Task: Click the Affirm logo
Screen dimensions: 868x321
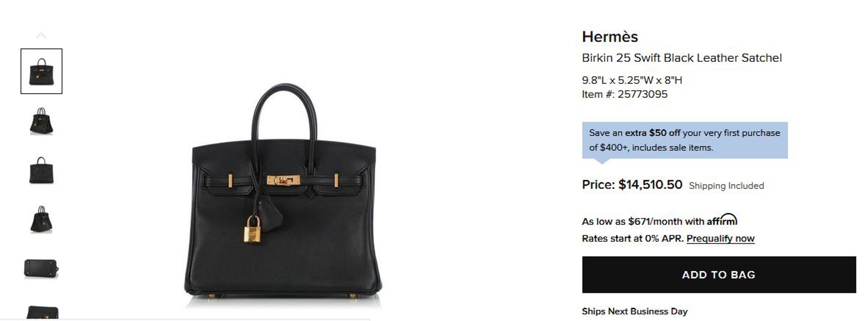Action: [x=722, y=220]
